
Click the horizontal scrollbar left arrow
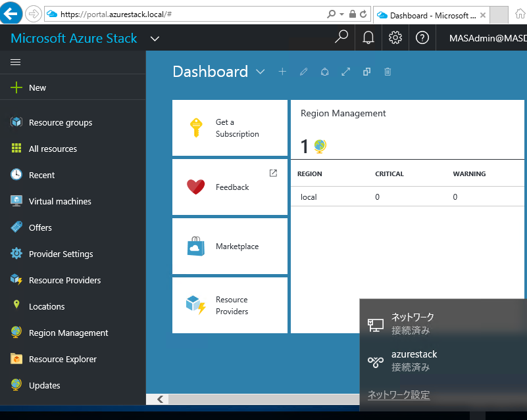pos(161,399)
